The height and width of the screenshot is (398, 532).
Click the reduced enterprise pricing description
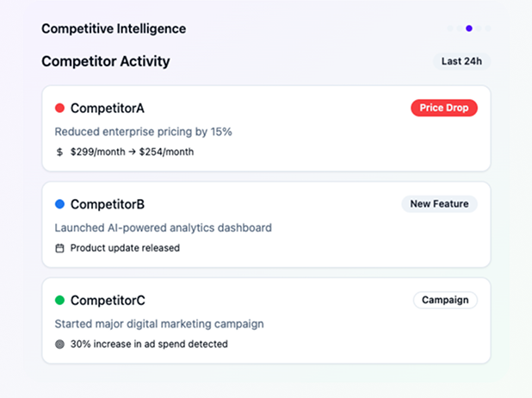pos(143,132)
